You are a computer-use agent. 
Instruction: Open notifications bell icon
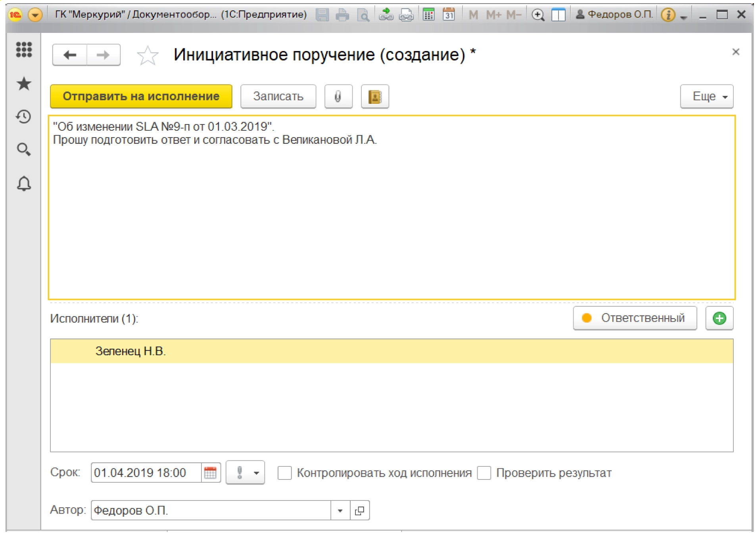tap(24, 184)
